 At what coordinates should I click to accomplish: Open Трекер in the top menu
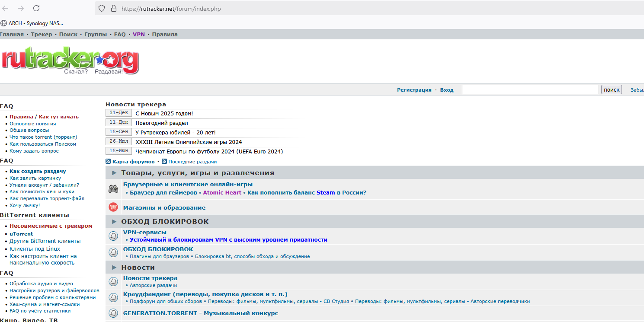(42, 35)
